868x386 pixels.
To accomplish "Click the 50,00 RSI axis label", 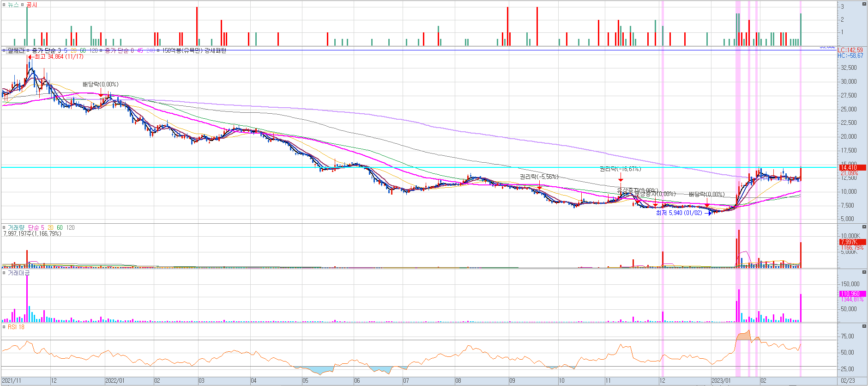I will (847, 353).
